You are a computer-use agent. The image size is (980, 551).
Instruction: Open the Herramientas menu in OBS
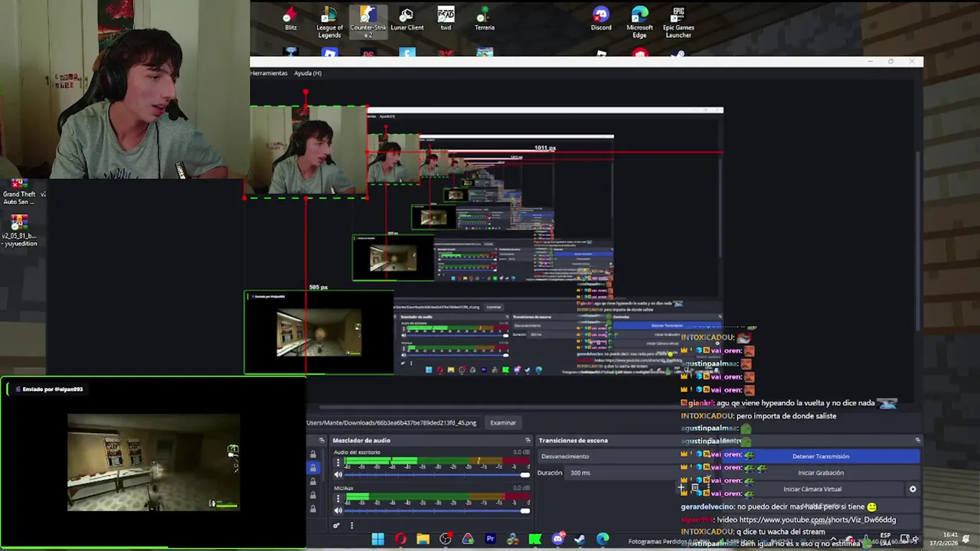(x=269, y=73)
